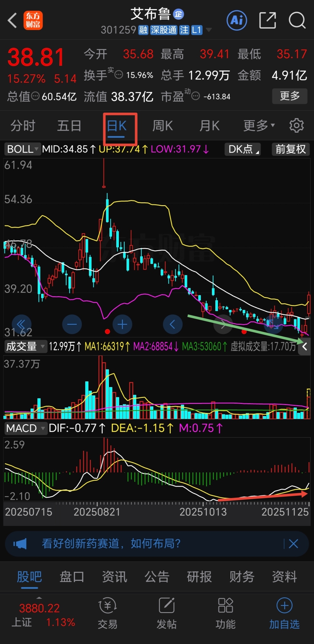Select the 盘口 tab
Screen dimensions: 314x644
[x=72, y=577]
